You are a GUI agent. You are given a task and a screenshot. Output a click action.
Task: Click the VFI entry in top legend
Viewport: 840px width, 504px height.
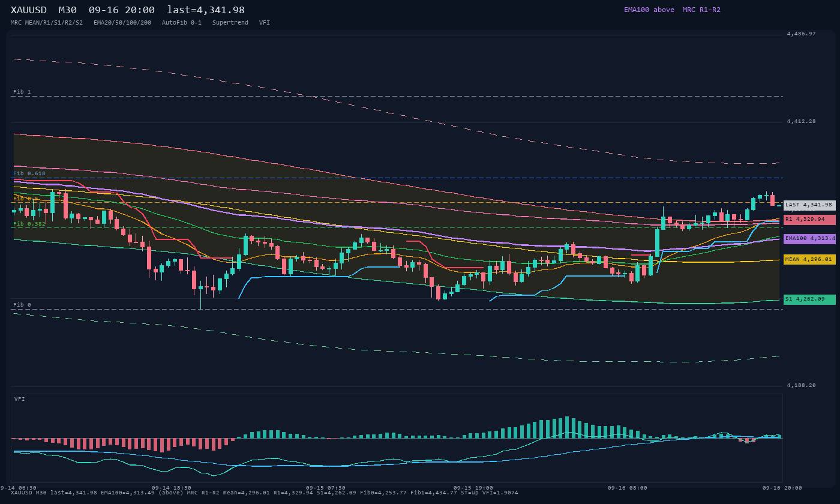coord(265,22)
